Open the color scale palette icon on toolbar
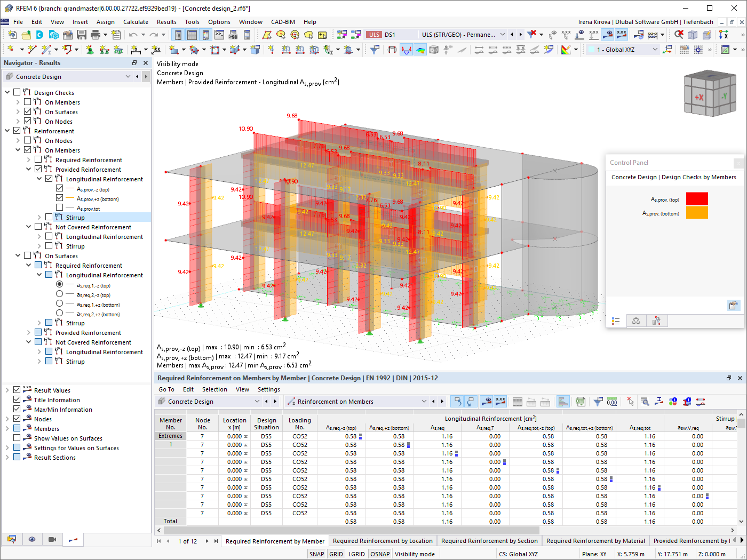 (567, 49)
